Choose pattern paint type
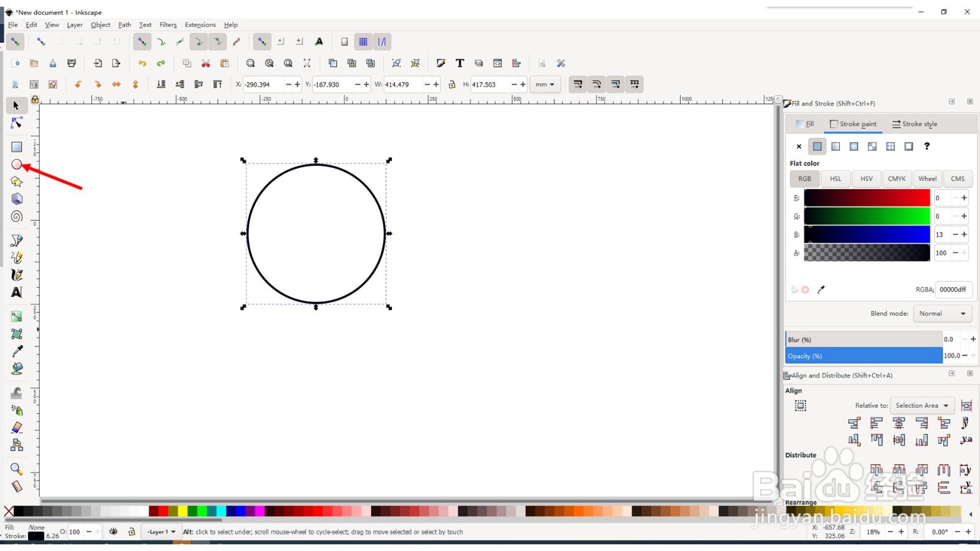Viewport: 980px width, 551px height. pyautogui.click(x=891, y=146)
